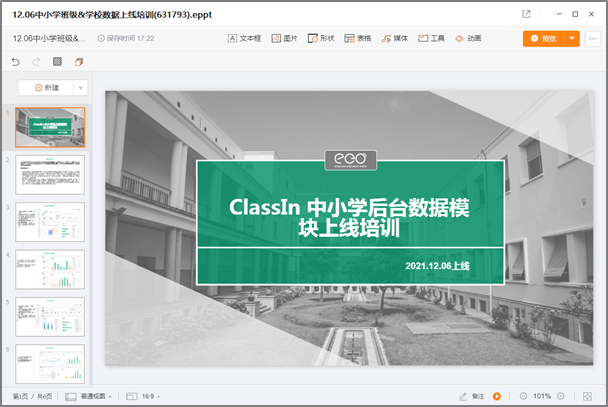The image size is (608, 407).
Task: Open the 16:9 aspect ratio dropdown
Action: coord(143,396)
